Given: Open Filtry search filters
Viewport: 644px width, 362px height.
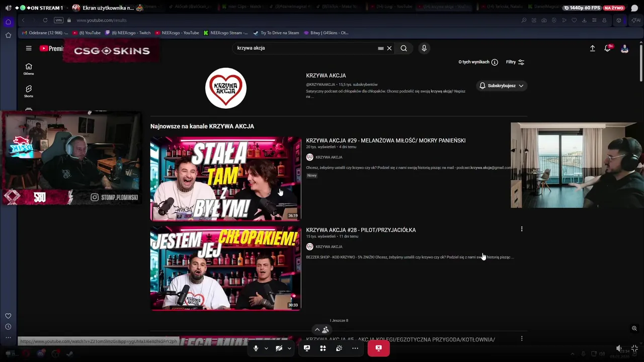Looking at the screenshot, I should [515, 62].
